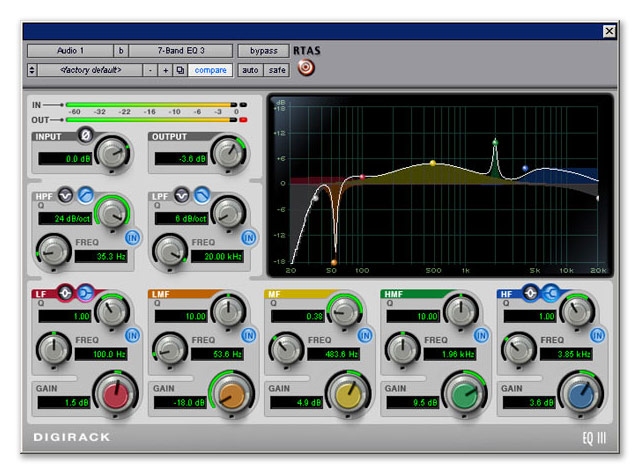This screenshot has height=474, width=640.
Task: Choose the HF band shelf filter icon
Action: pos(551,293)
